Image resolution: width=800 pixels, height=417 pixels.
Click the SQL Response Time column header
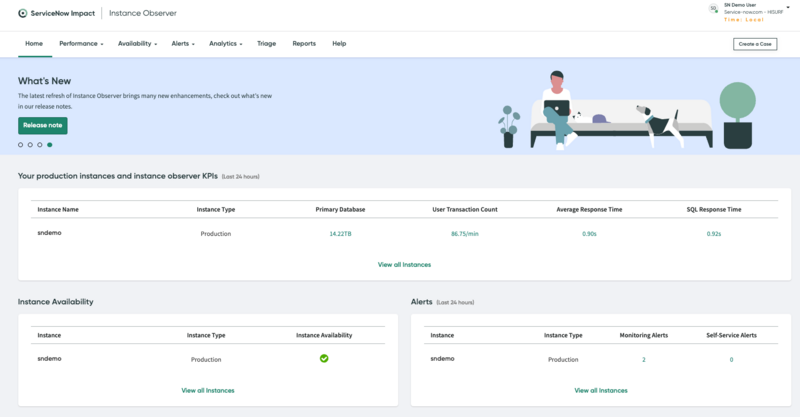(714, 210)
